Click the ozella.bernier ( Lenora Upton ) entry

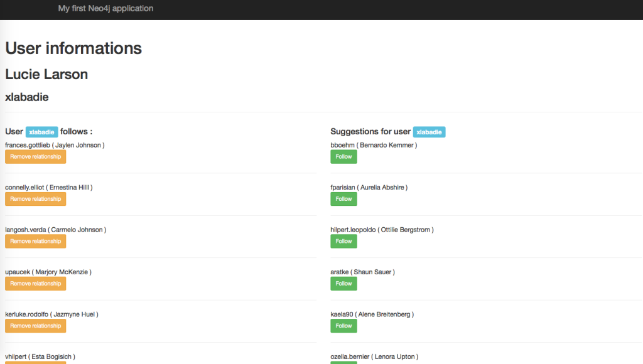(374, 356)
